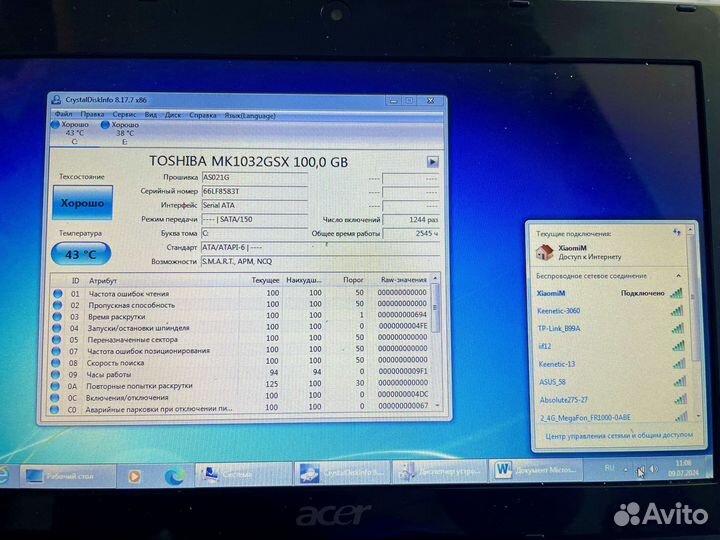Select the Keenetic-13 wireless network
Image resolution: width=720 pixels, height=540 pixels.
[612, 364]
